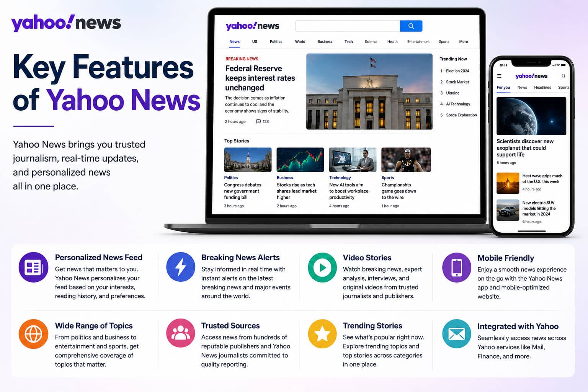The width and height of the screenshot is (588, 392).
Task: Select the News tab on the laptop
Action: coord(234,42)
